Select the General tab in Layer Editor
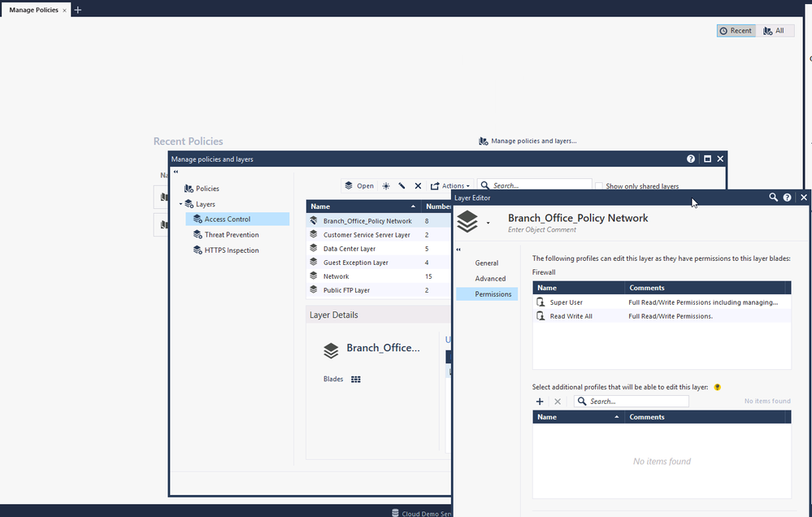 487,263
